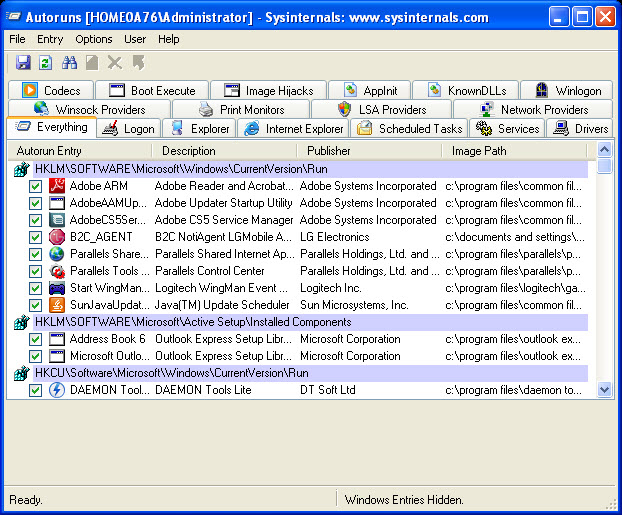This screenshot has height=515, width=622.
Task: Open the Winsock Providers tab
Action: pyautogui.click(x=89, y=110)
